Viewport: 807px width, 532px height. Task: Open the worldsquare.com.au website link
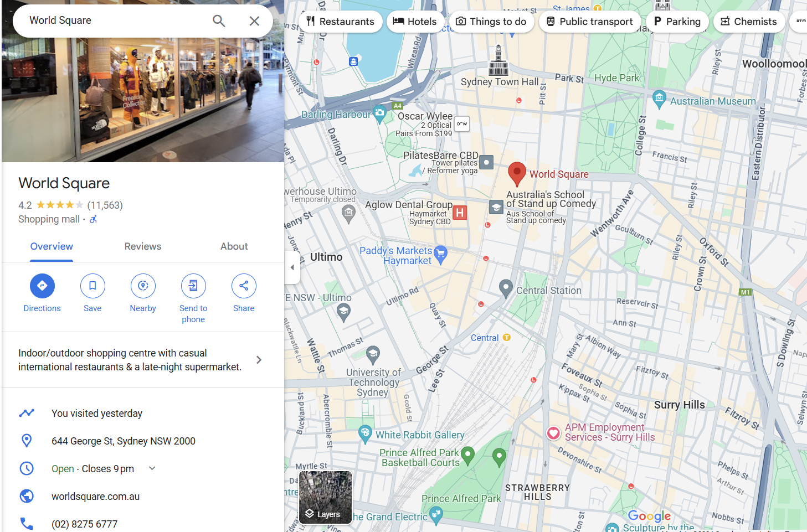coord(96,497)
